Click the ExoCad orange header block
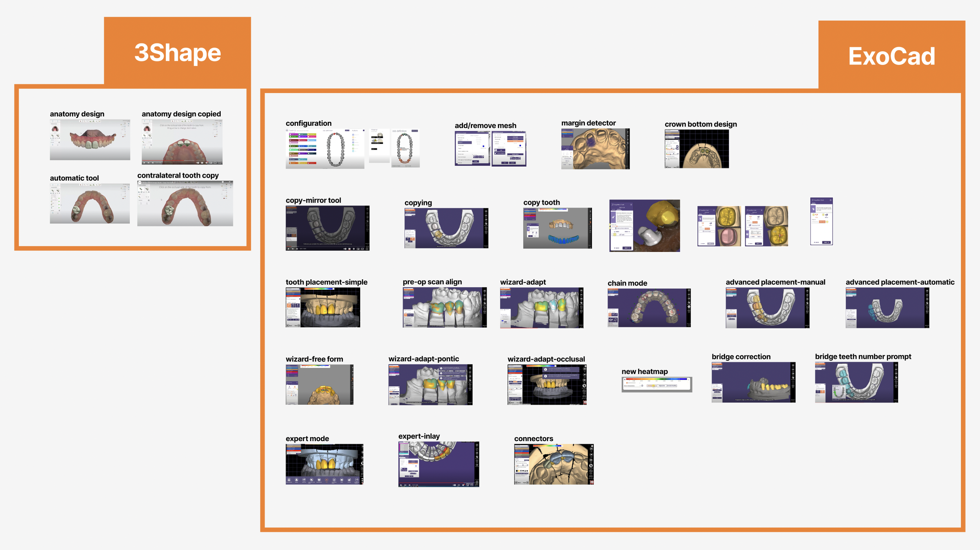Viewport: 980px width, 550px height. point(891,56)
